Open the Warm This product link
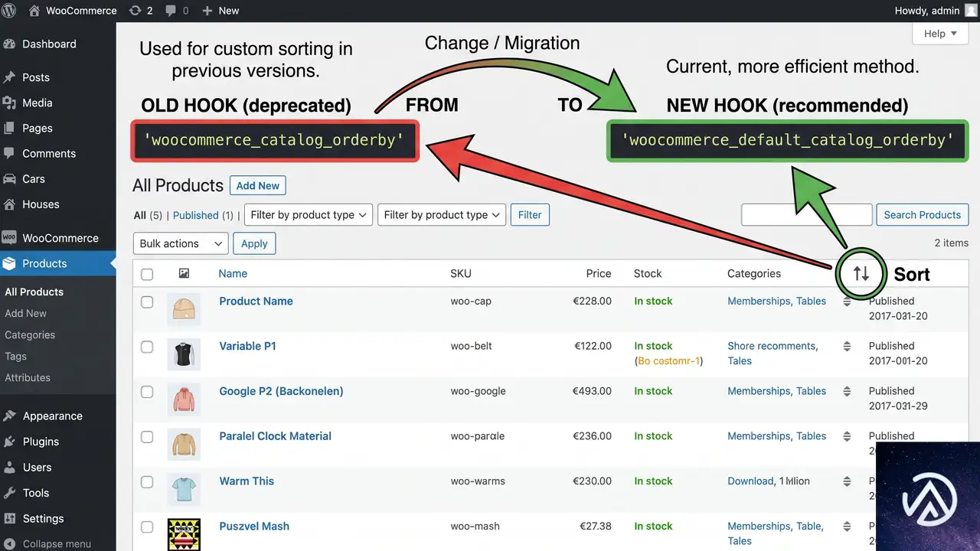This screenshot has height=551, width=980. [247, 481]
